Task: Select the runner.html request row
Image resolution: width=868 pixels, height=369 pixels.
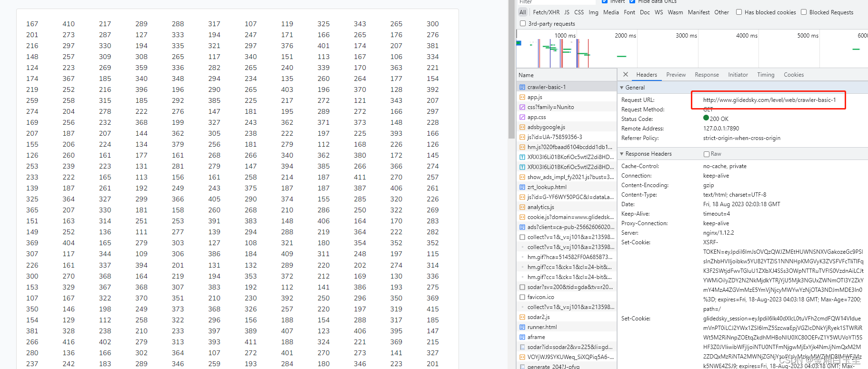Action: [x=567, y=327]
